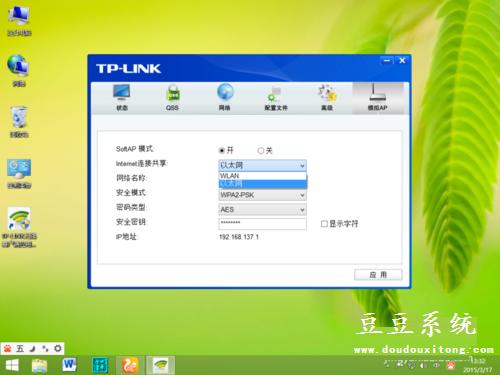Open the QSS lock icon tab
The image size is (500, 375).
[x=172, y=97]
